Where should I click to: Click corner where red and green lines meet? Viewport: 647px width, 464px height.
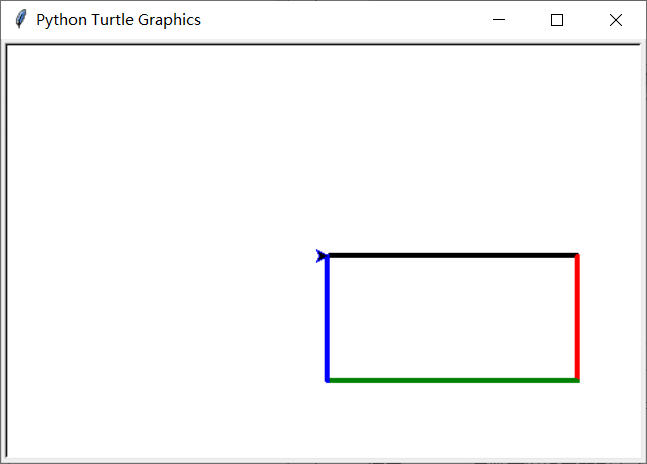click(577, 380)
